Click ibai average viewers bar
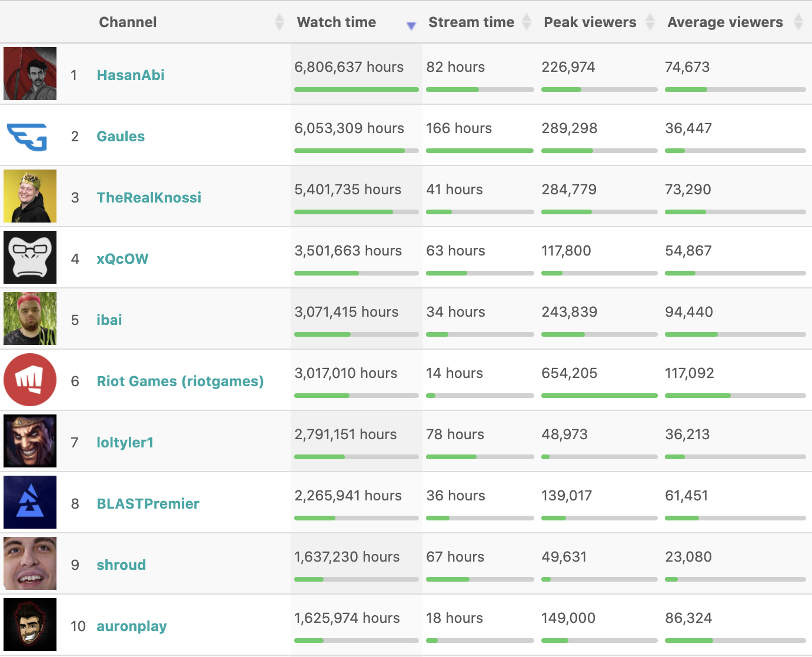812x657 pixels. coord(736,334)
